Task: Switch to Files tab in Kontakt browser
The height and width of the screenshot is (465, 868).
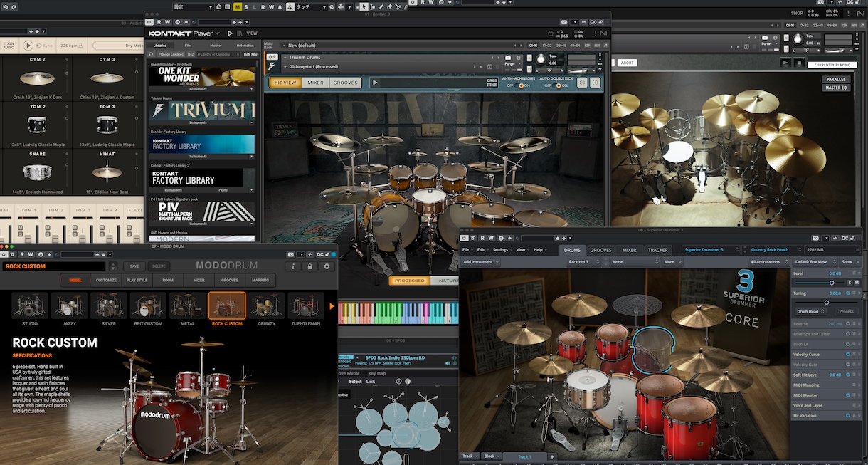Action: pos(188,46)
